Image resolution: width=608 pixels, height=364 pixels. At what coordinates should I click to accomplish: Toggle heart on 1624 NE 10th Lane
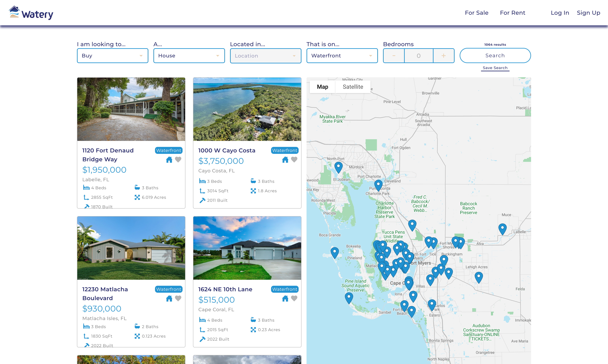[294, 299]
